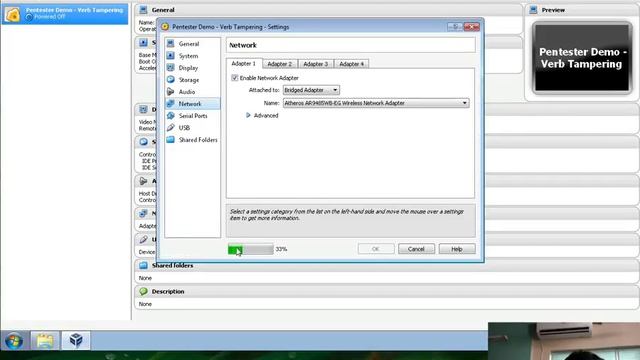Open File Explorer from taskbar
640x360 pixels.
[45, 340]
